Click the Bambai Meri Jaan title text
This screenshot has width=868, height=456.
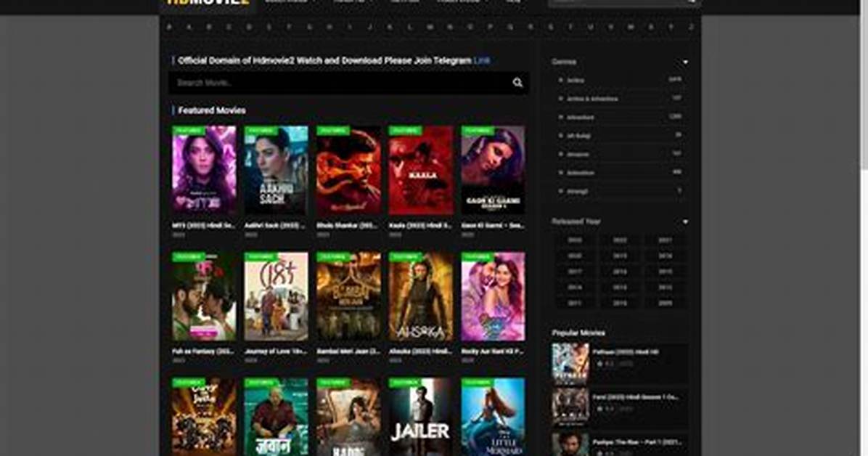pyautogui.click(x=348, y=351)
